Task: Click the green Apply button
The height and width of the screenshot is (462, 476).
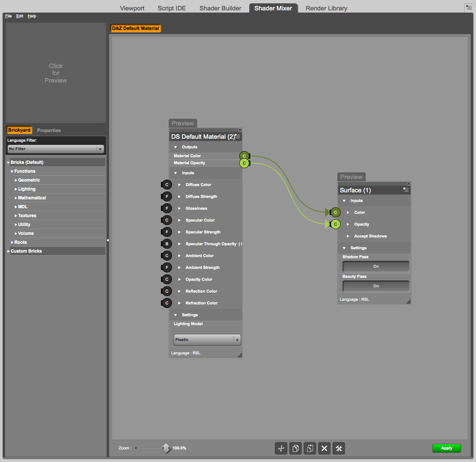Action: pos(447,448)
